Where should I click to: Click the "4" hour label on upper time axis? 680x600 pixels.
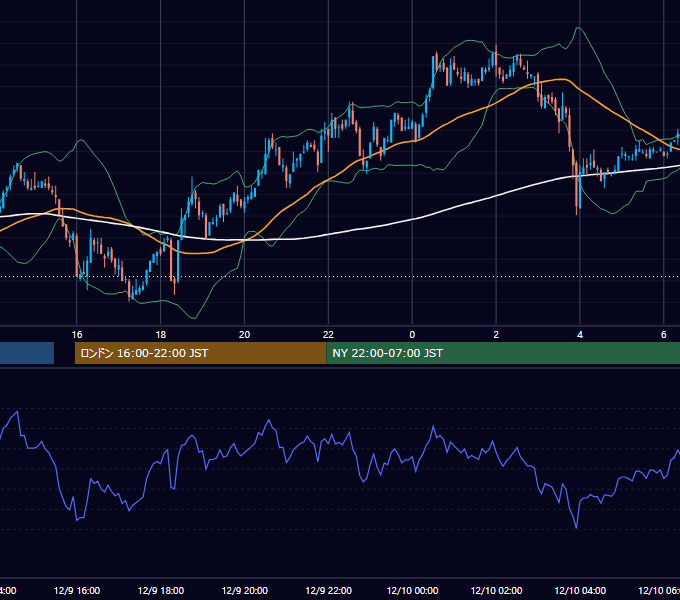[580, 334]
